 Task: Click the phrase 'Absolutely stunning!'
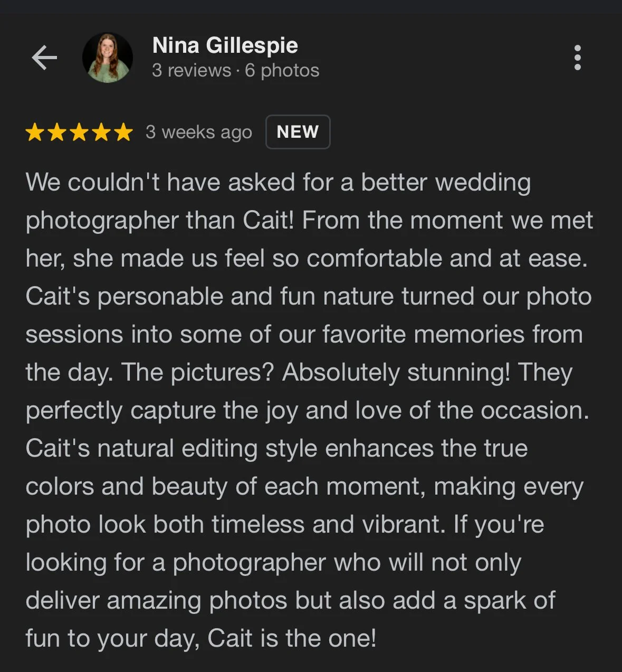[396, 372]
